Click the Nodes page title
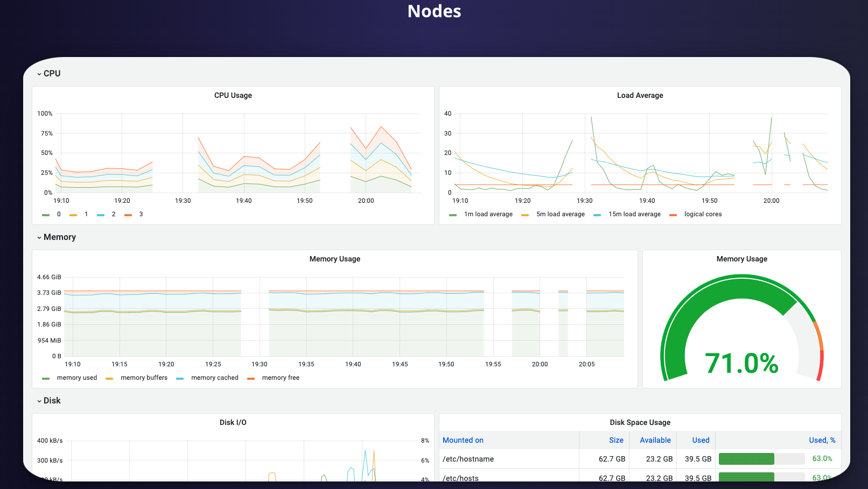The width and height of the screenshot is (868, 489). point(434,11)
